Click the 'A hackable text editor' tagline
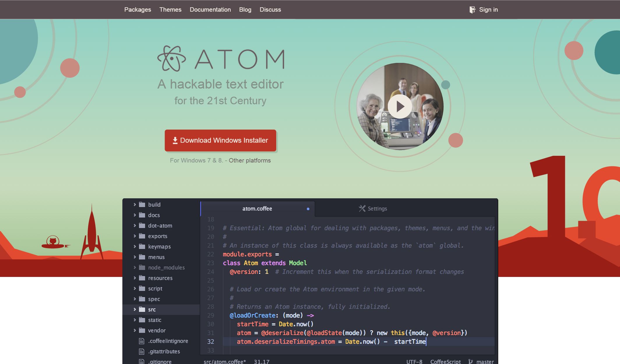The height and width of the screenshot is (364, 620). (x=221, y=84)
